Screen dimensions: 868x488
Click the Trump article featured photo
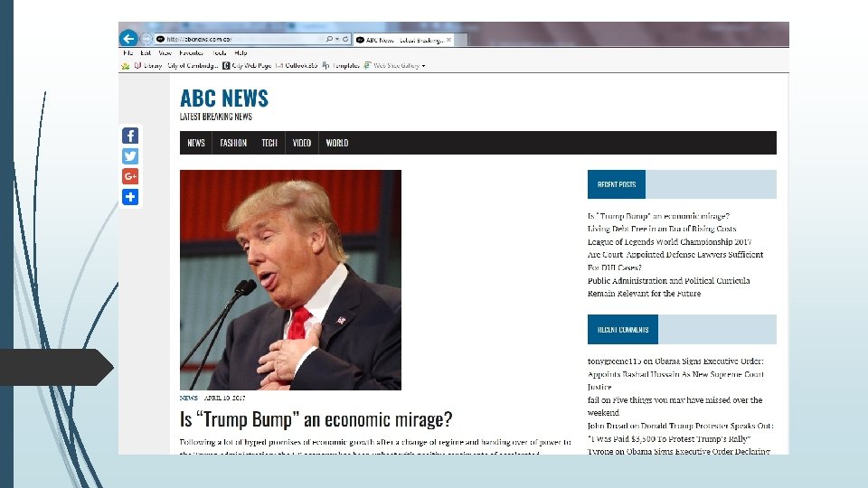[x=290, y=280]
